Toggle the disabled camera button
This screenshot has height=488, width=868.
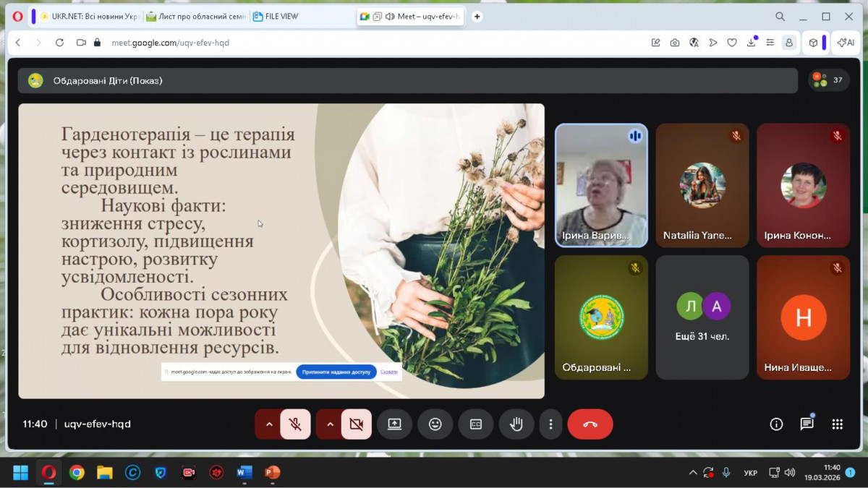point(356,424)
